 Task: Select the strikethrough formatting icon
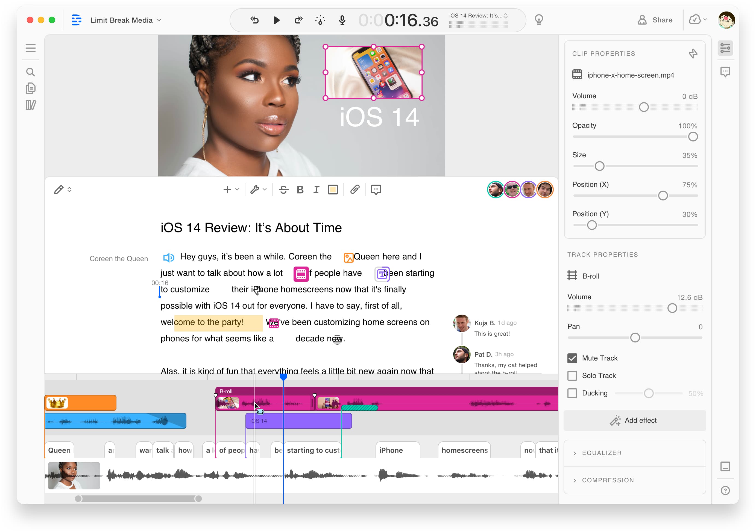(285, 190)
